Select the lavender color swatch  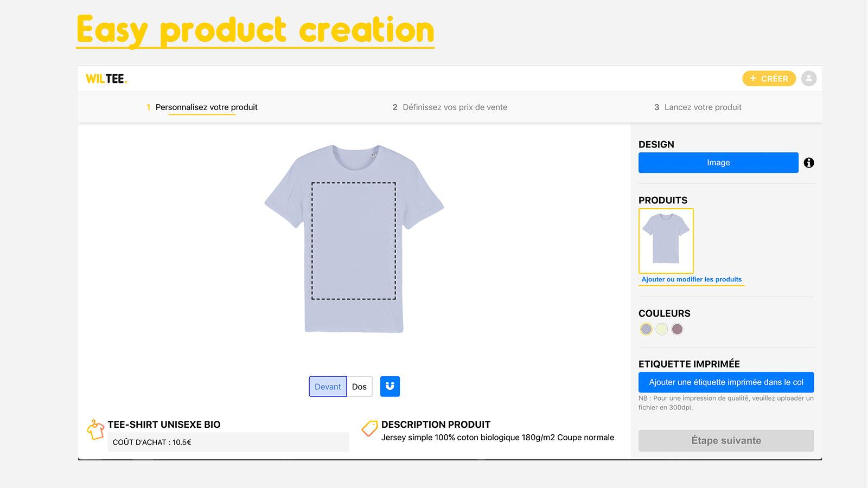(646, 329)
